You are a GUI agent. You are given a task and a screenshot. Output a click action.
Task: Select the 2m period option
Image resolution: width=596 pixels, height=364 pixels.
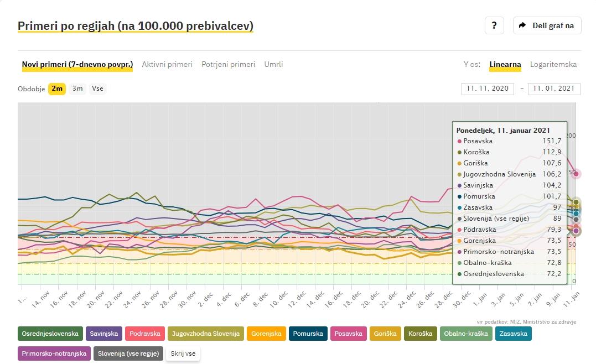coord(57,89)
